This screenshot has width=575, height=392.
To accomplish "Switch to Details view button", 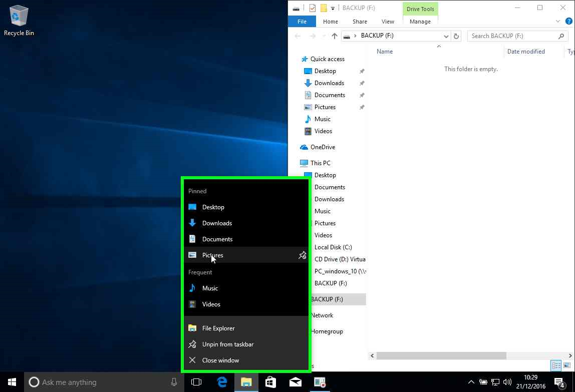I will (x=556, y=365).
